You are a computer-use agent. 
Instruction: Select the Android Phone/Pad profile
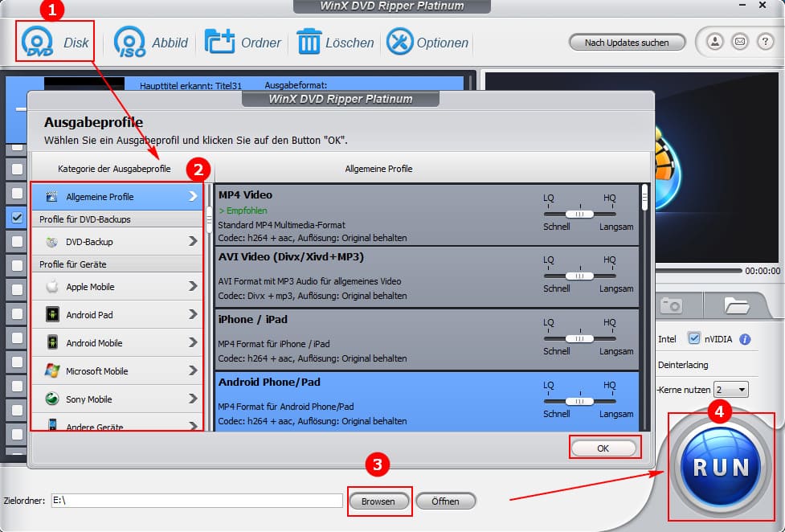coord(427,401)
